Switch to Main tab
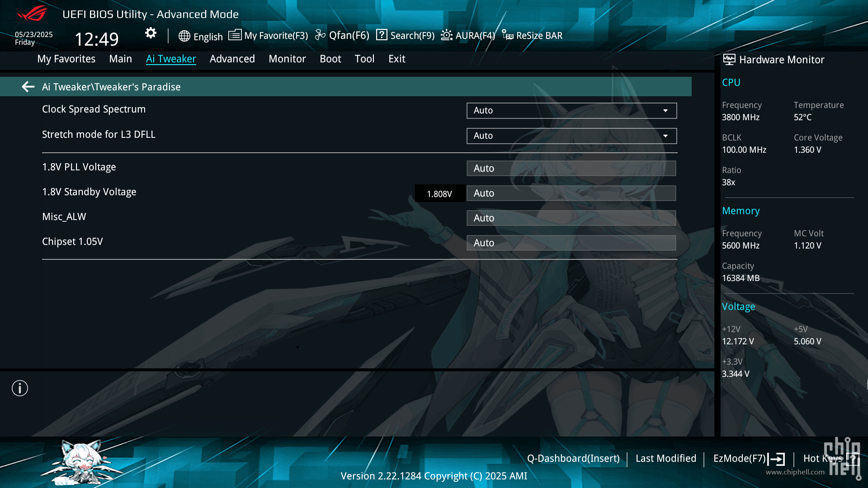Screen dimensions: 868x488 (x=120, y=59)
